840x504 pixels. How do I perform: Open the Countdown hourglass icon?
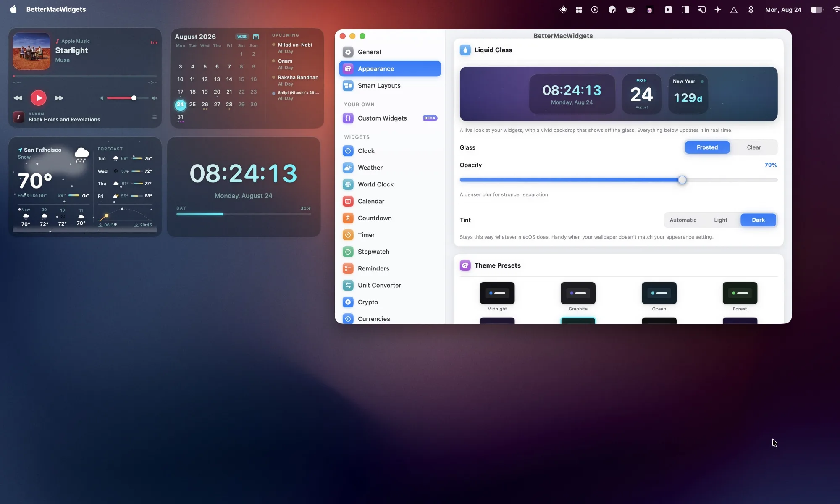pyautogui.click(x=348, y=218)
